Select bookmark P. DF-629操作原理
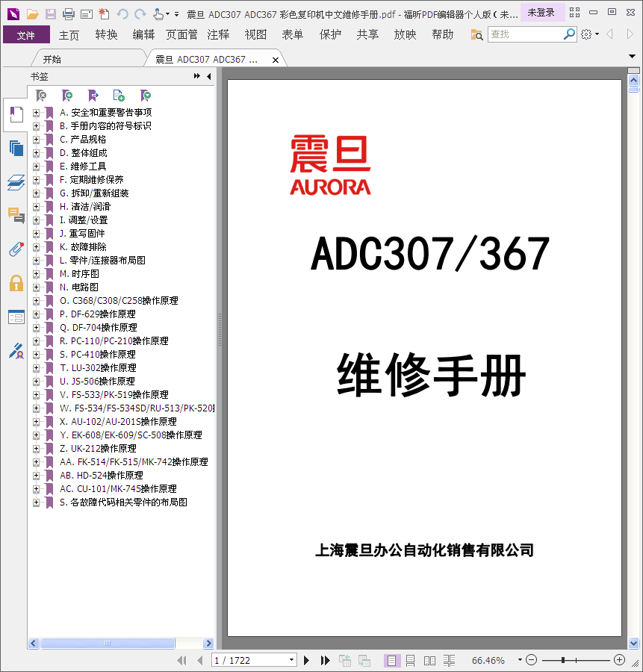Image resolution: width=643 pixels, height=672 pixels. (x=97, y=314)
